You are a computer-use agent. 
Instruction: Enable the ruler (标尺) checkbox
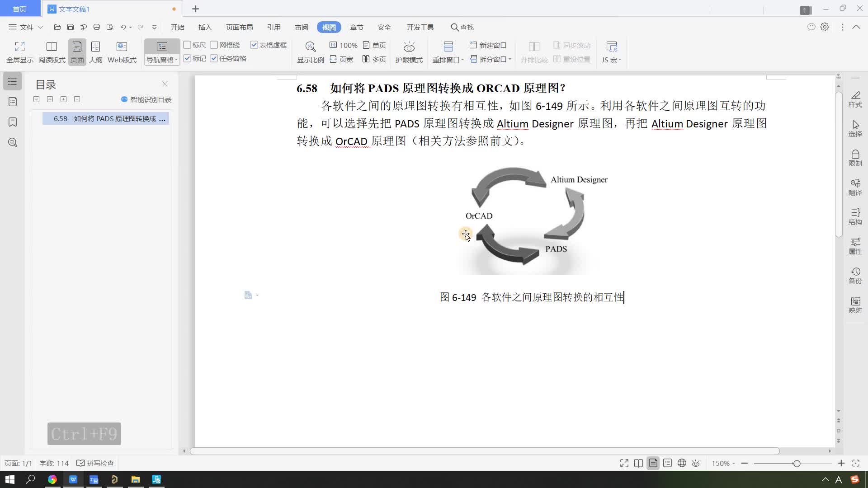(x=187, y=45)
